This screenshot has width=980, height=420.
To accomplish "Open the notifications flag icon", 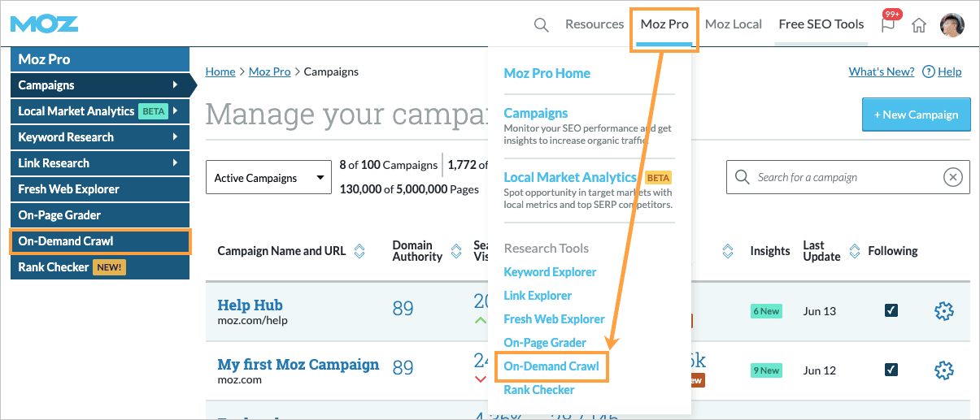I will (x=888, y=24).
